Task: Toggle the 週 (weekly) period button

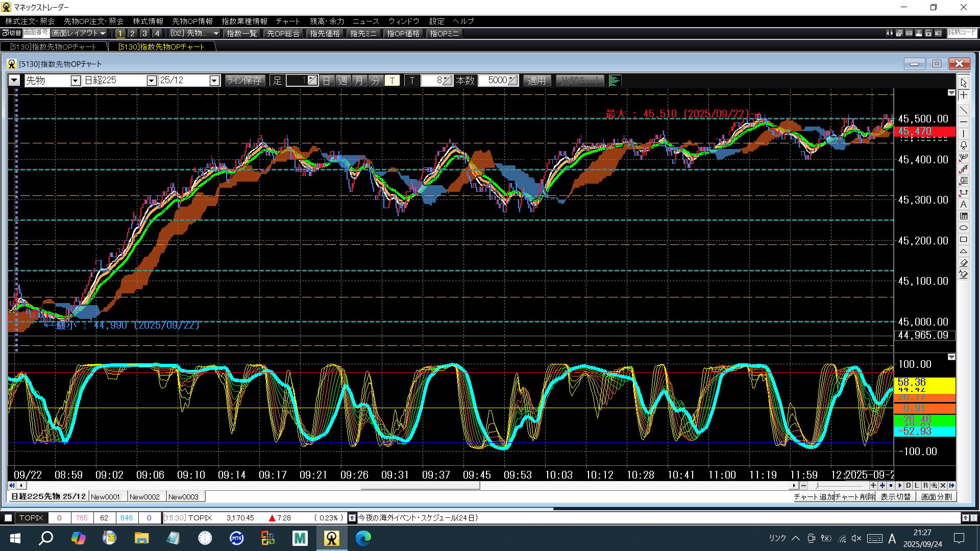Action: (x=343, y=81)
